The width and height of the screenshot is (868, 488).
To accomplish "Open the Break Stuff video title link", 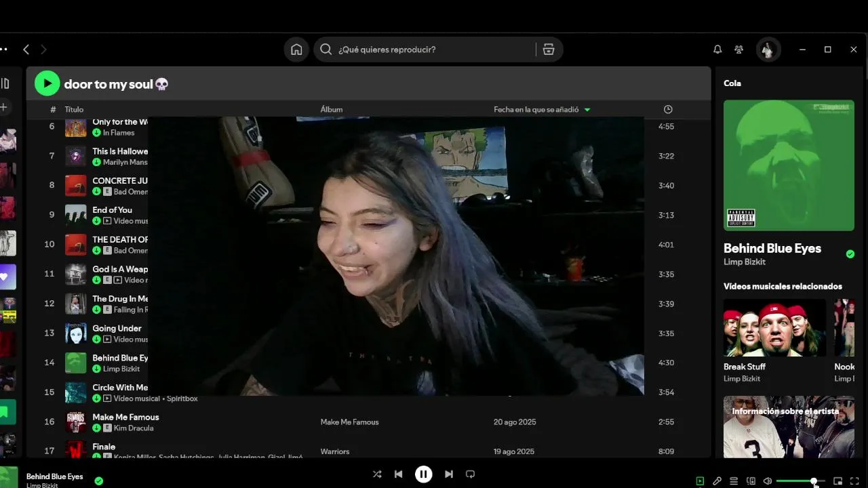I will 744,367.
